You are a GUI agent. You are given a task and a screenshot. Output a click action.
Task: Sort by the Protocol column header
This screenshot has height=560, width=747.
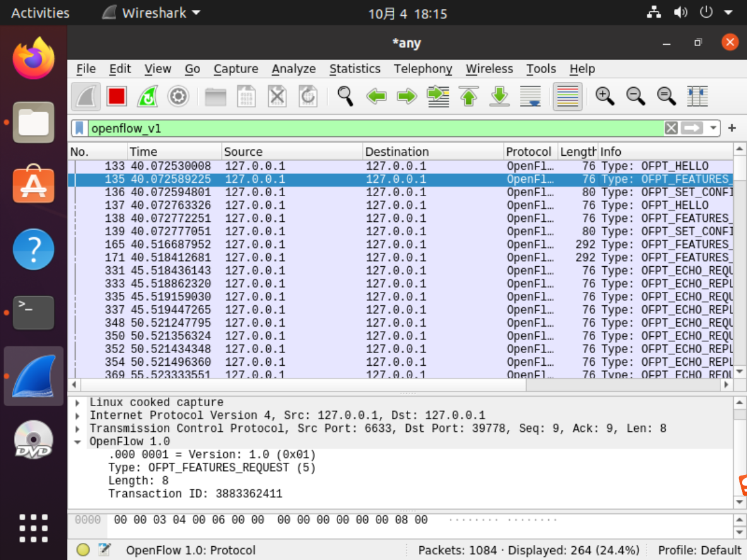point(530,151)
